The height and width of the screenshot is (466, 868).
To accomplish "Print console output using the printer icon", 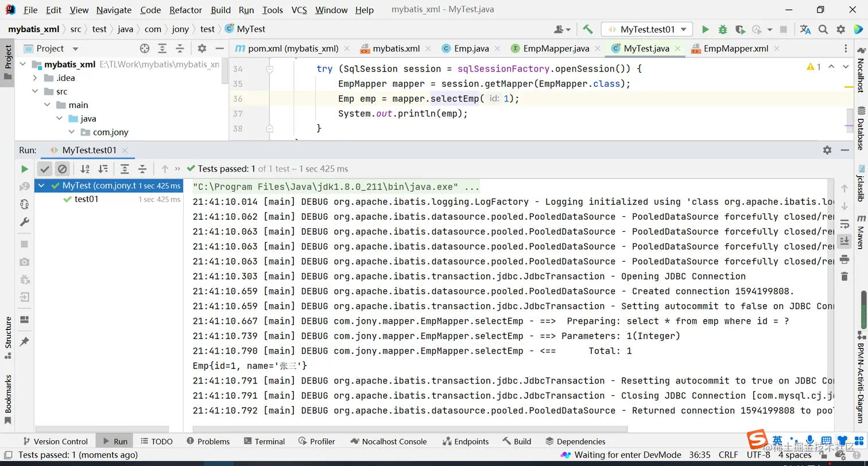I will [x=844, y=259].
